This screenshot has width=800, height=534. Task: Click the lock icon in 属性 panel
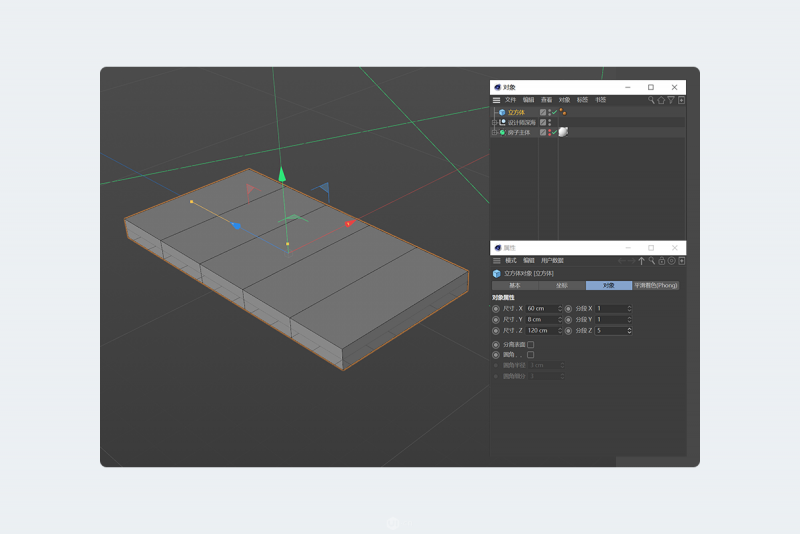point(661,261)
